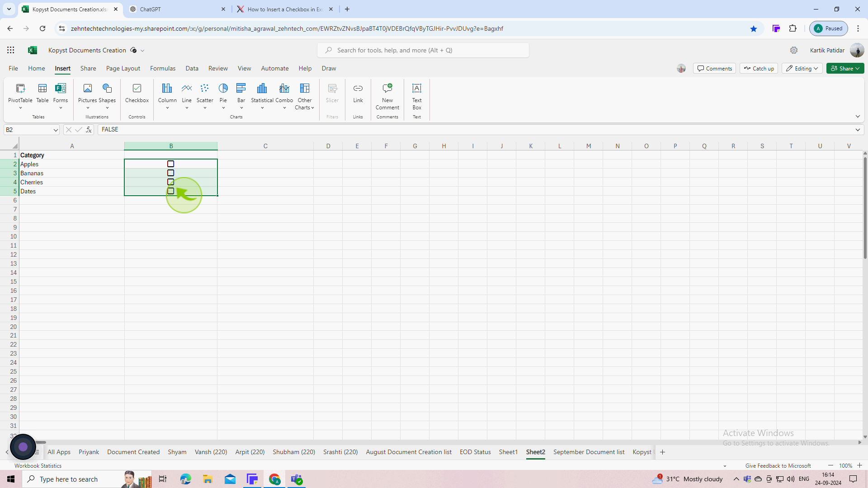Insert a Line chart
868x488 pixels.
point(187,96)
